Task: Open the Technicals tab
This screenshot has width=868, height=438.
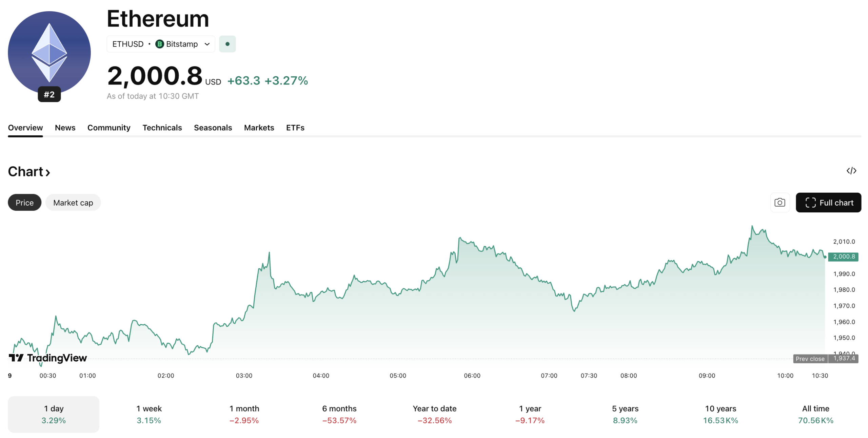Action: pyautogui.click(x=162, y=128)
